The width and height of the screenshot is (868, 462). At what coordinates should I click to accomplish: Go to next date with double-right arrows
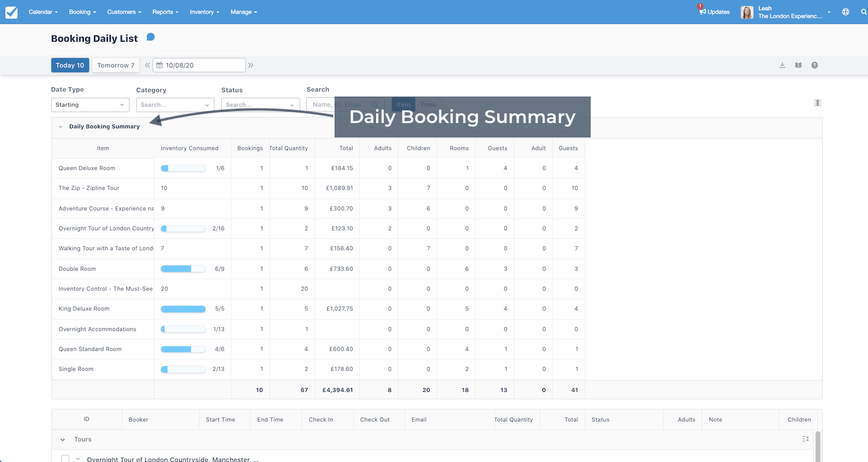[251, 65]
